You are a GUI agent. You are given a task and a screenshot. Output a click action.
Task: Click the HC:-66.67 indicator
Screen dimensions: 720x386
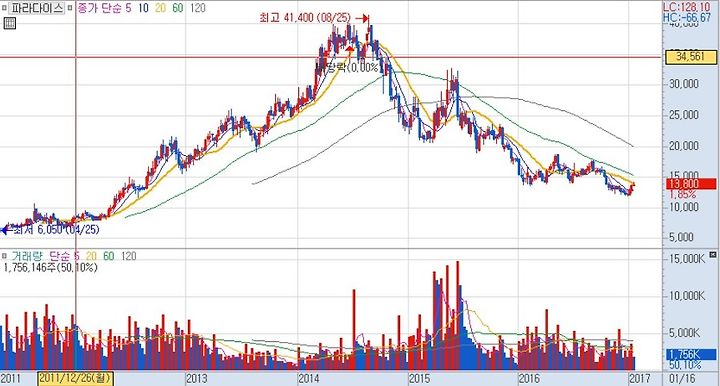click(x=687, y=17)
